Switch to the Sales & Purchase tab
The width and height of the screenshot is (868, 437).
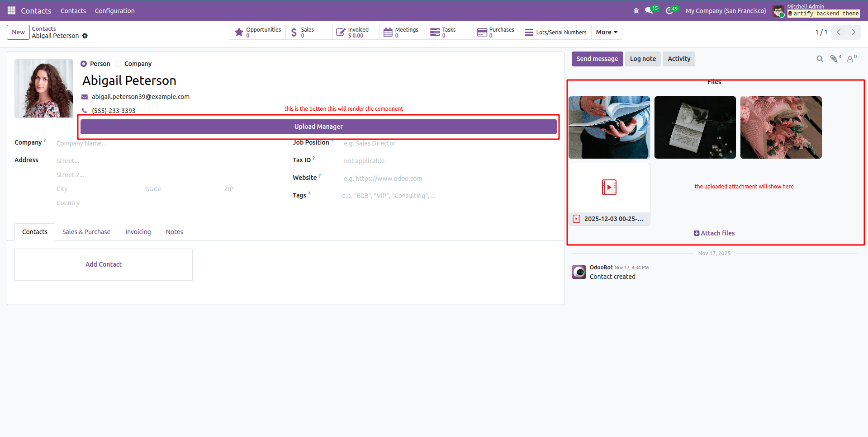click(x=86, y=231)
